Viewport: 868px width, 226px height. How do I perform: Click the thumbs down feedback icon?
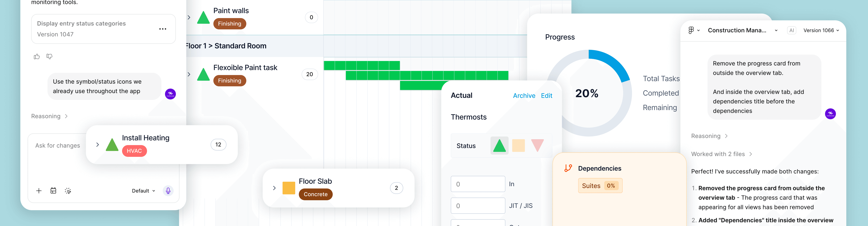pyautogui.click(x=50, y=57)
